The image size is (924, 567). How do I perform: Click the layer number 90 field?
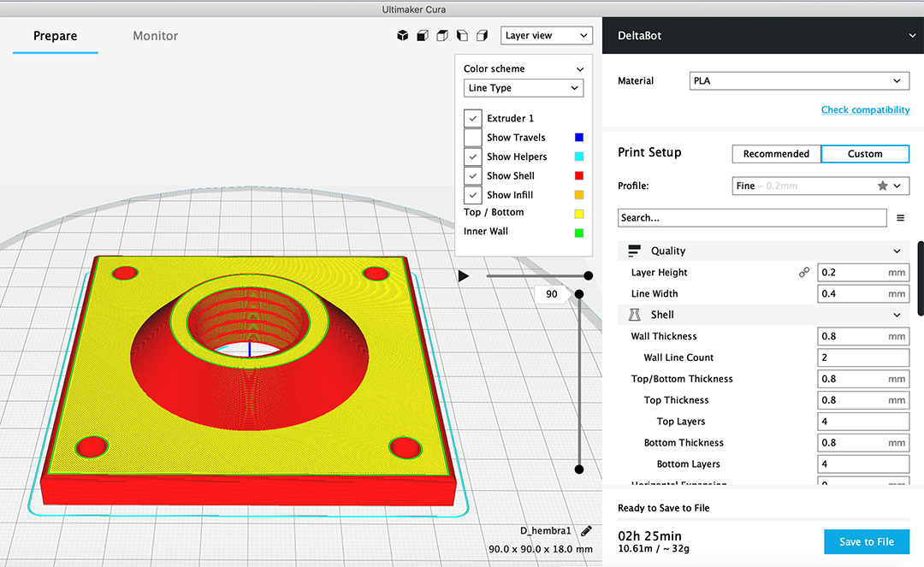click(552, 294)
